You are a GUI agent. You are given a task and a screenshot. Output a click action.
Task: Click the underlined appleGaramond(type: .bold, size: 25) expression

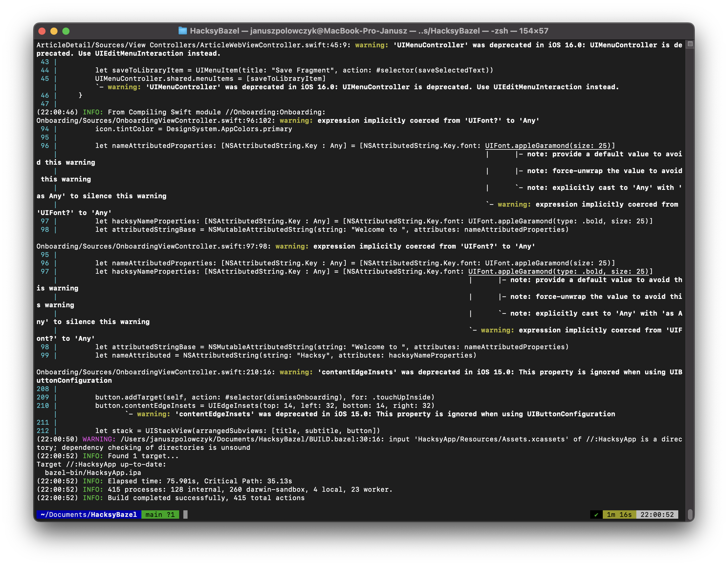(558, 272)
